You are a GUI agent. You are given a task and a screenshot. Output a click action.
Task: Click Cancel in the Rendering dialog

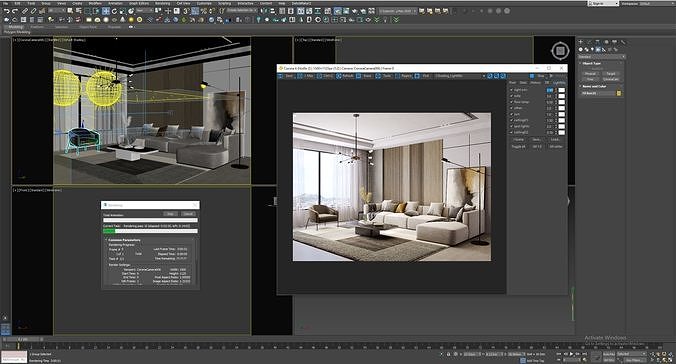coord(188,214)
